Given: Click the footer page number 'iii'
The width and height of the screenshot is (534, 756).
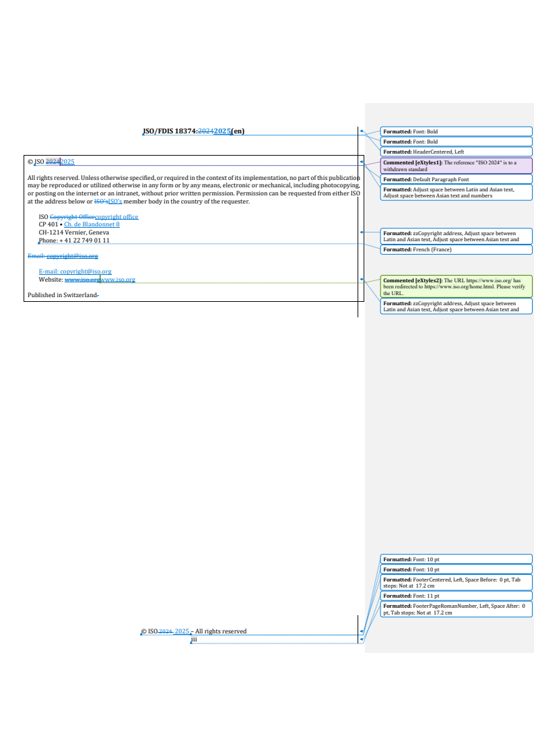Looking at the screenshot, I should point(193,639).
